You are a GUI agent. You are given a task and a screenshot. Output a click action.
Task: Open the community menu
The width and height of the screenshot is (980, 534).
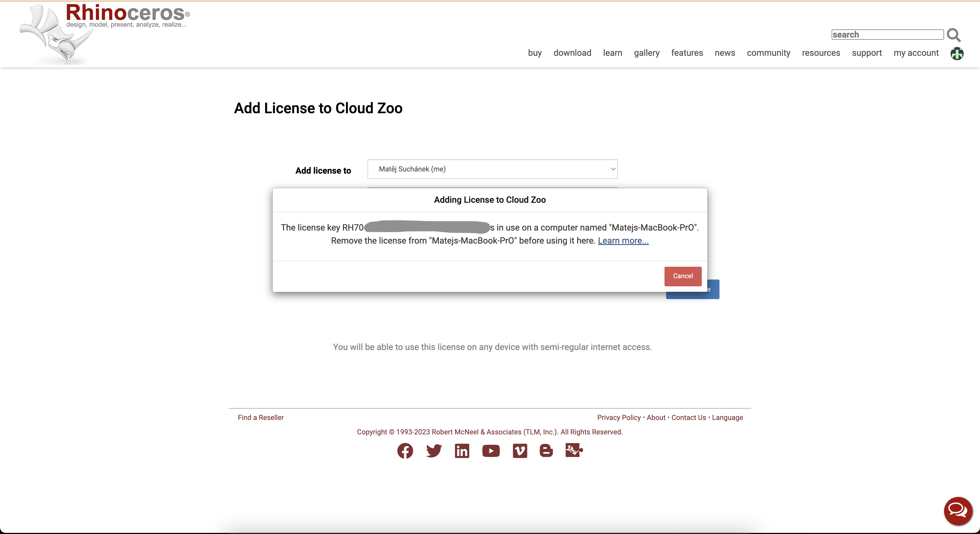(x=768, y=53)
